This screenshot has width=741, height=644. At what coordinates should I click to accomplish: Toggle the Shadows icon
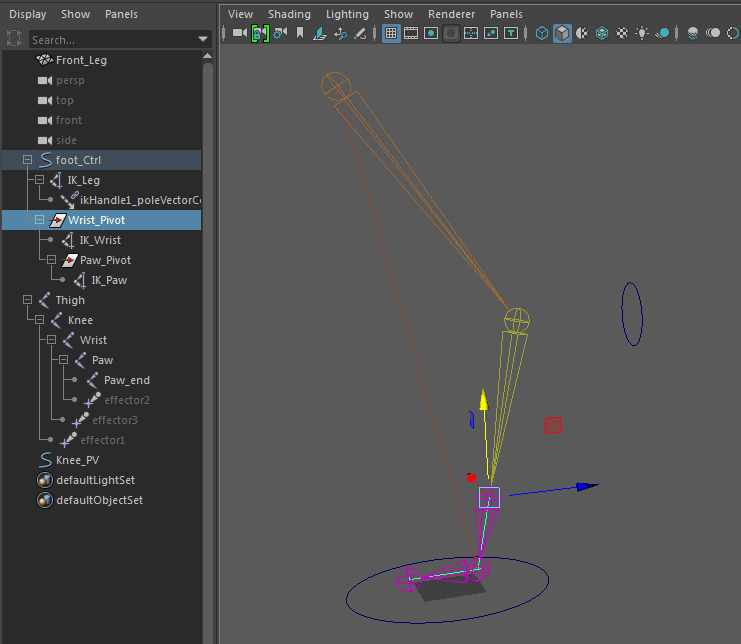pyautogui.click(x=662, y=33)
